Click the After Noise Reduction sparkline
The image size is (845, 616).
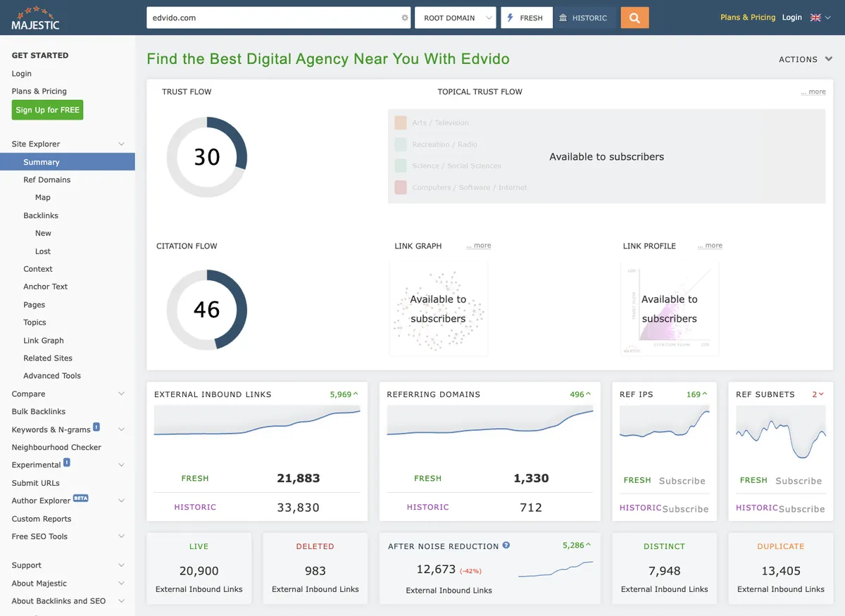click(x=556, y=570)
